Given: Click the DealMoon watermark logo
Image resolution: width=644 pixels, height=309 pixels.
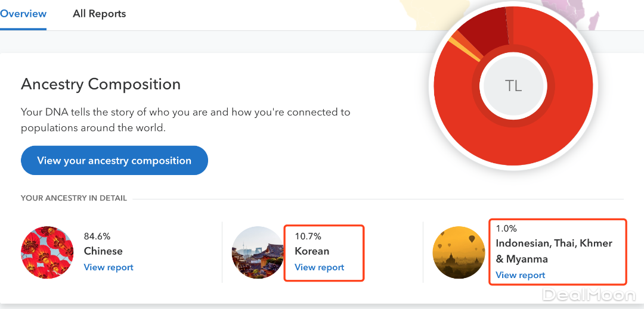Looking at the screenshot, I should [x=589, y=295].
